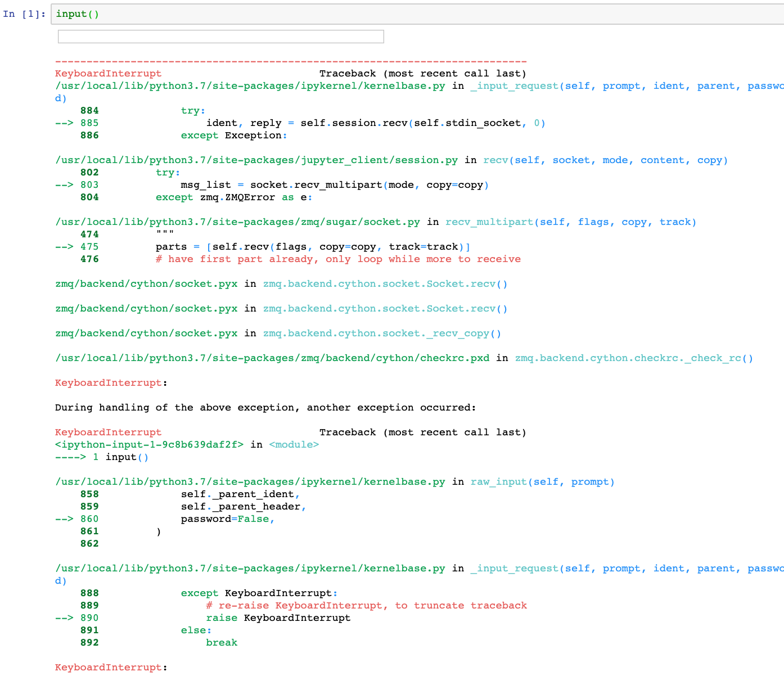Click the _check_rc() function reference
The width and height of the screenshot is (784, 685).
tap(634, 358)
